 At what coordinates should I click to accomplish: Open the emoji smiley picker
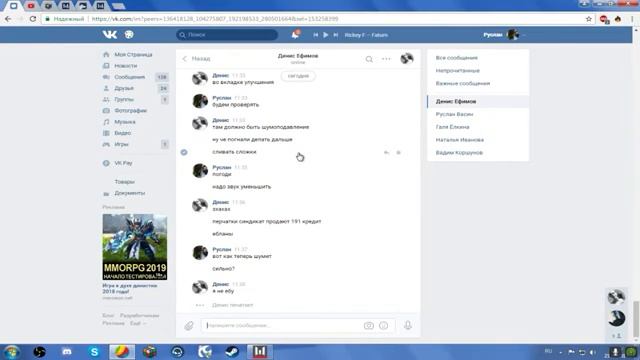click(384, 326)
